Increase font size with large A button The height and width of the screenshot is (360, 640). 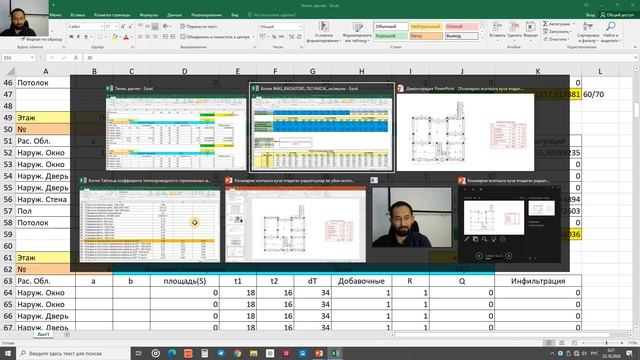123,27
